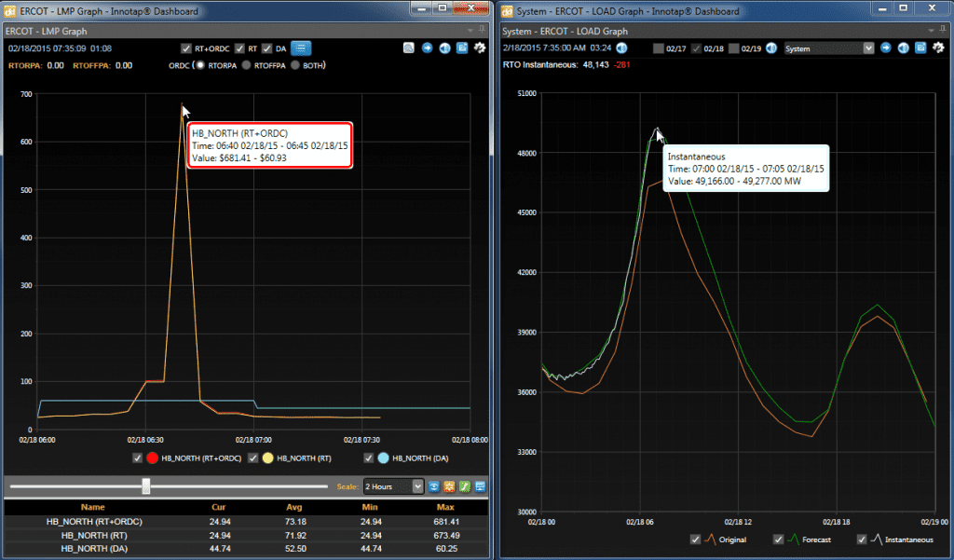Open the magnifier search icon in the LMP toolbar
This screenshot has width=954, height=560.
(x=409, y=48)
